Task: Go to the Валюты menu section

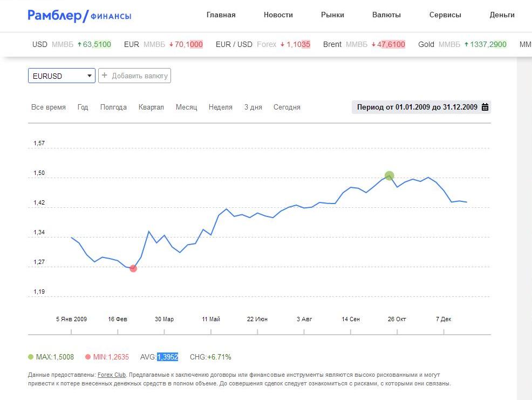Action: click(x=386, y=15)
